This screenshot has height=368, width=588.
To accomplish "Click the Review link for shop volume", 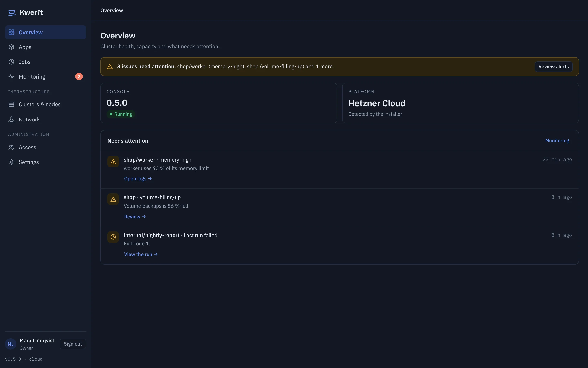I will tap(135, 217).
